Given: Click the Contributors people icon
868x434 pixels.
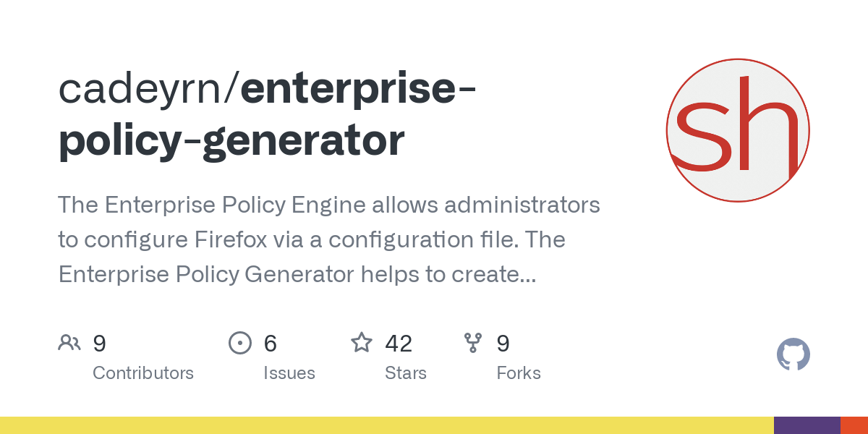Looking at the screenshot, I should point(69,343).
